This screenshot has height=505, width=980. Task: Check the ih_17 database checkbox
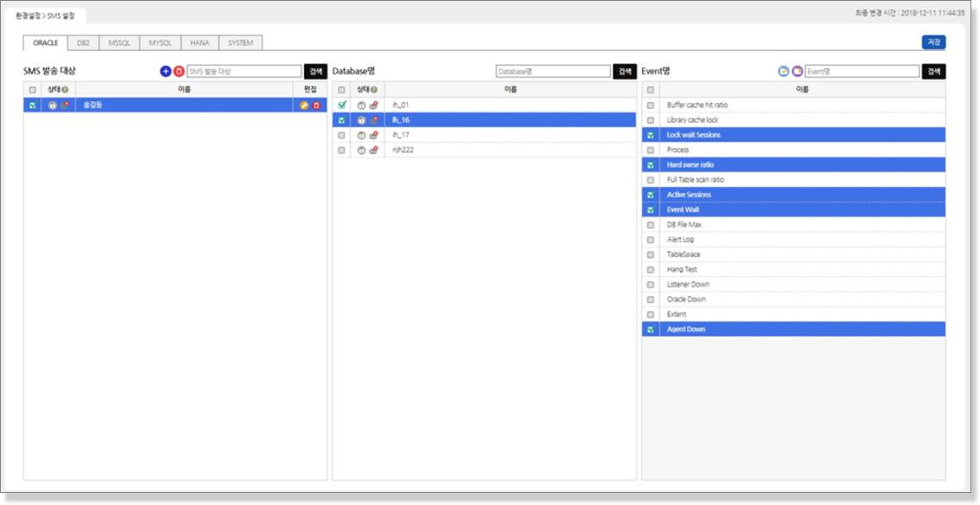341,135
